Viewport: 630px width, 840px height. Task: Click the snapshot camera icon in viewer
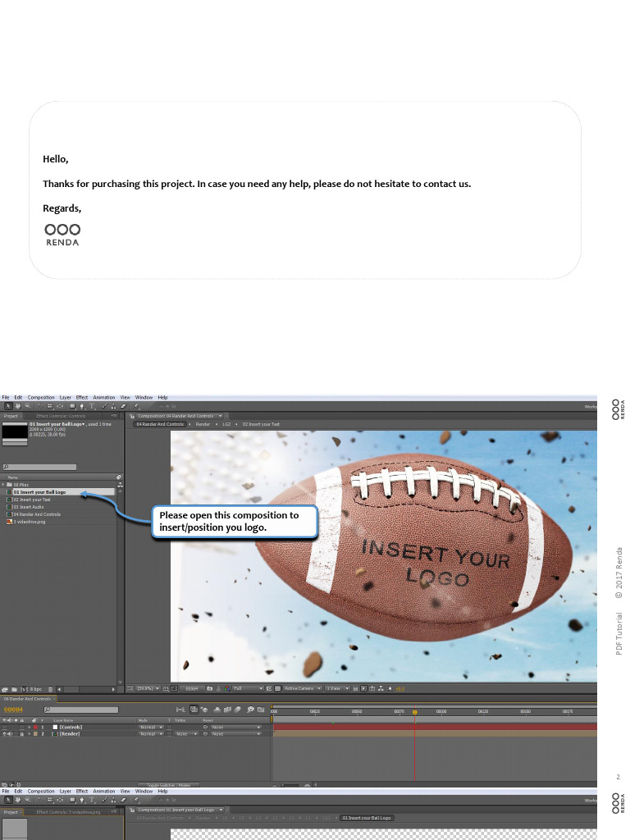click(x=210, y=688)
